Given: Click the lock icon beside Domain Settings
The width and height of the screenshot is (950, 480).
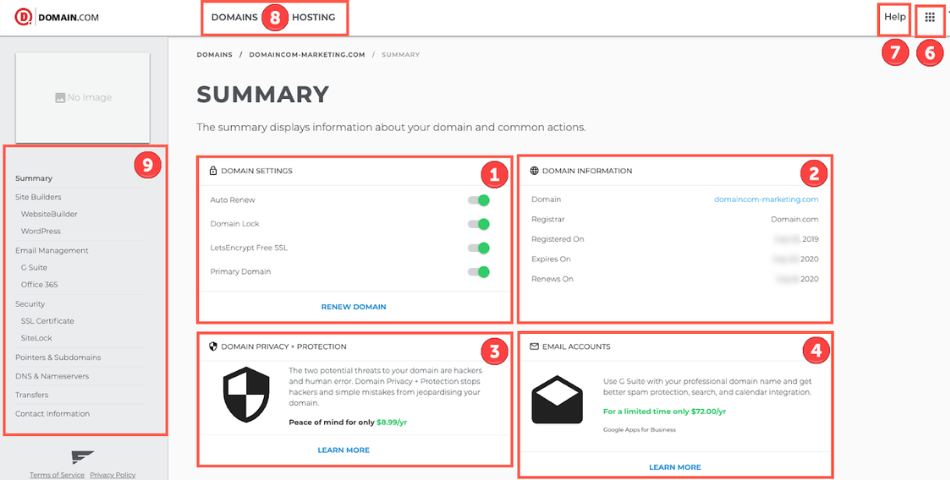Looking at the screenshot, I should click(x=213, y=171).
